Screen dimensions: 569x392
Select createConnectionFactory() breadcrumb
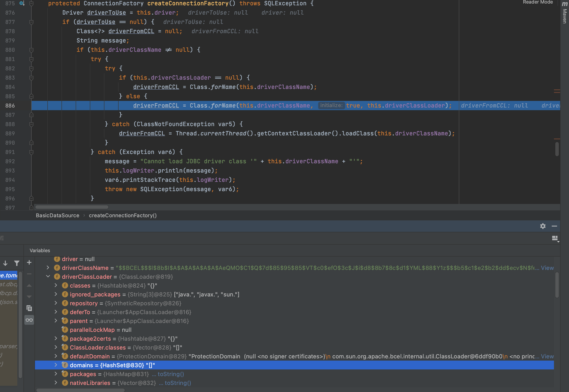pyautogui.click(x=123, y=215)
